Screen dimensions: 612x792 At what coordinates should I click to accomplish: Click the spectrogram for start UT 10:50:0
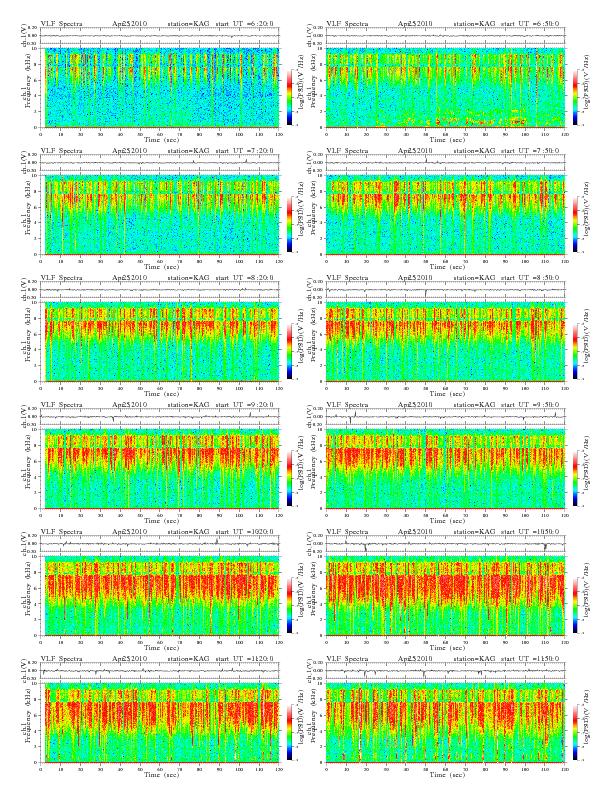(445, 596)
